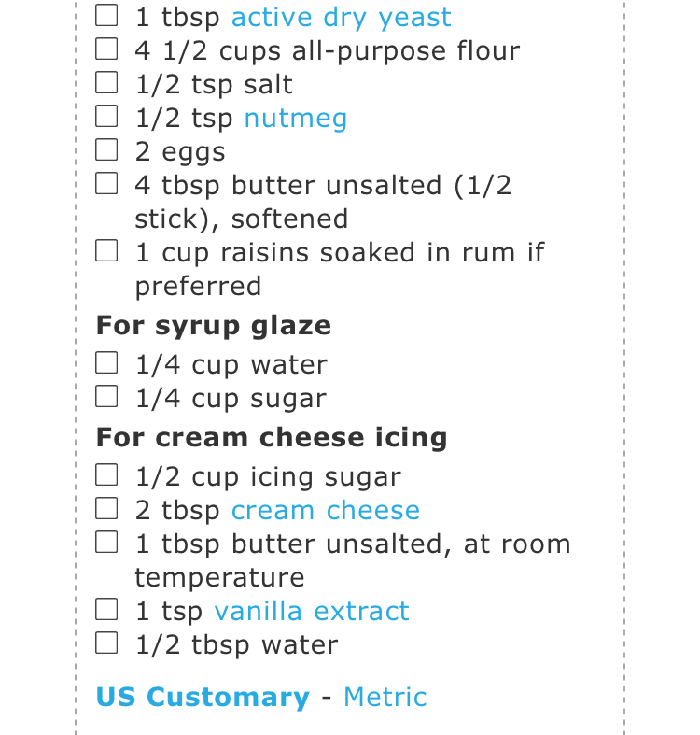Tick the 1/4 cup sugar checkbox
The height and width of the screenshot is (735, 700).
coord(107,397)
